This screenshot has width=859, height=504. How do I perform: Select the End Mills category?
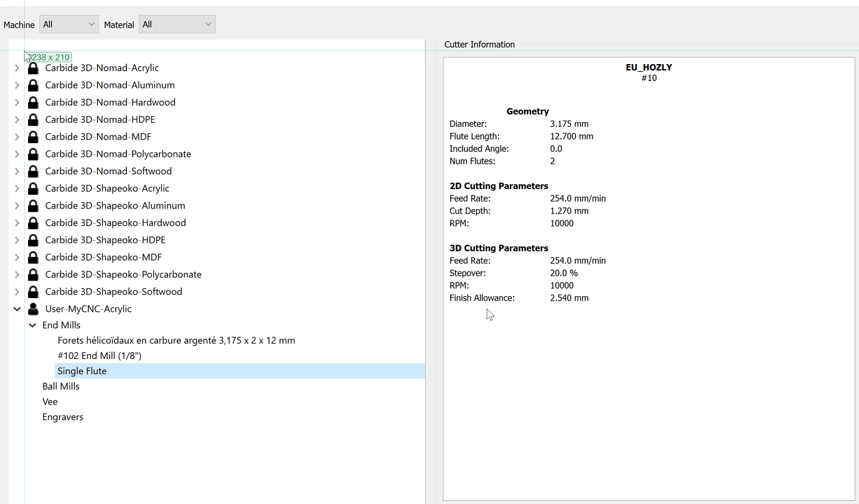tap(62, 325)
